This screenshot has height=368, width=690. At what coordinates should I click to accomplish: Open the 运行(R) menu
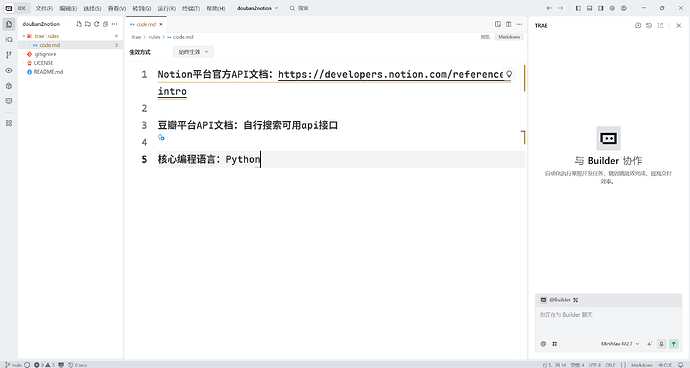pyautogui.click(x=167, y=8)
